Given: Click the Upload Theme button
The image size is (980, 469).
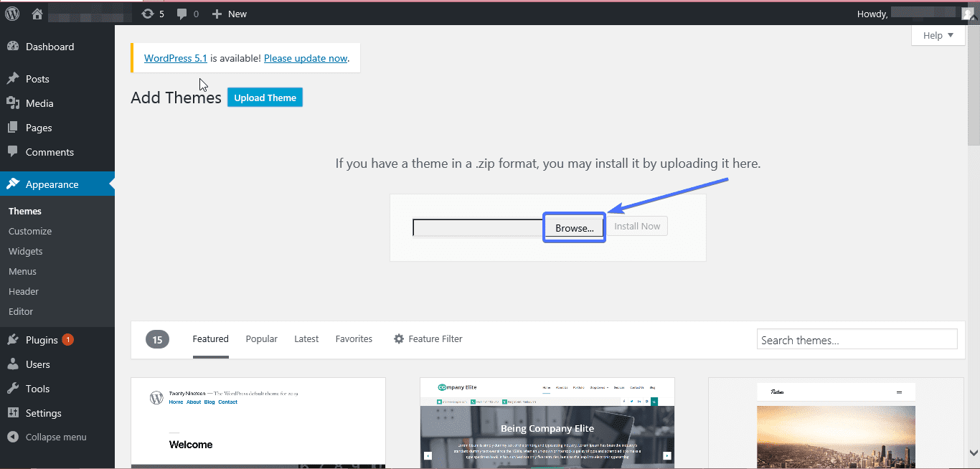Looking at the screenshot, I should coord(265,98).
